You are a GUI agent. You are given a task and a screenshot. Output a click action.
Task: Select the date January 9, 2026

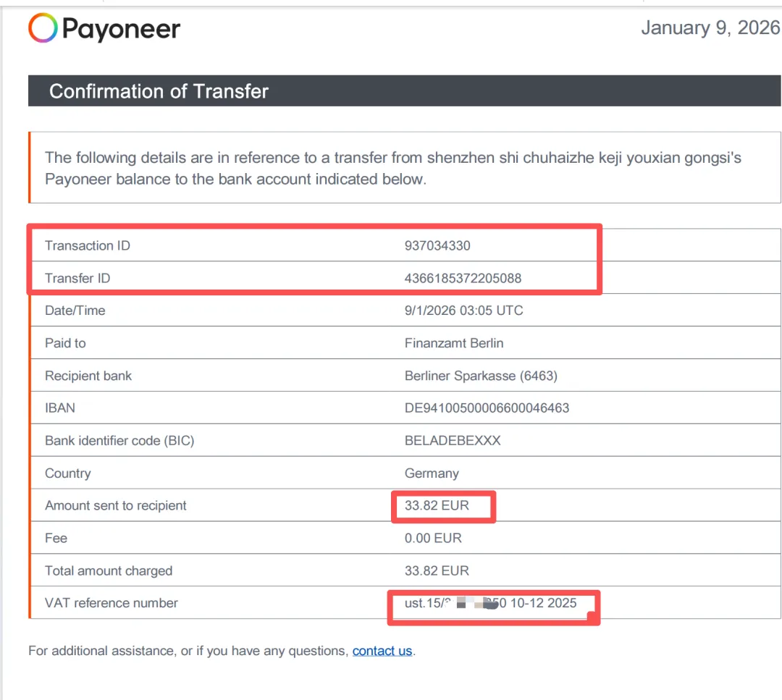click(710, 28)
